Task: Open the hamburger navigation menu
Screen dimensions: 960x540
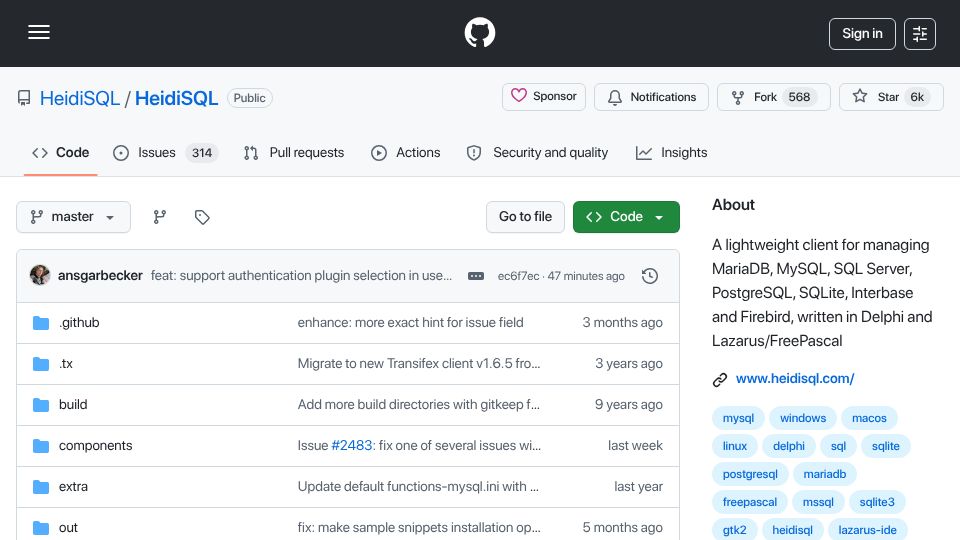Action: pyautogui.click(x=39, y=32)
